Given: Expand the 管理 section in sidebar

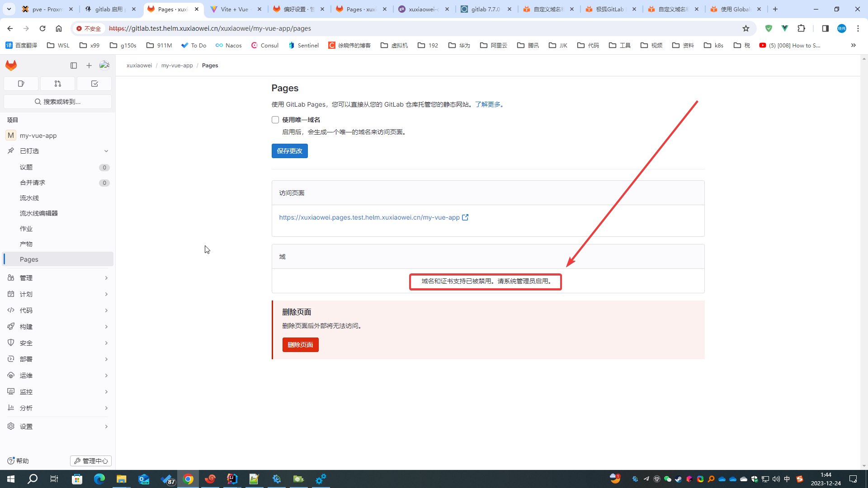Looking at the screenshot, I should point(58,277).
